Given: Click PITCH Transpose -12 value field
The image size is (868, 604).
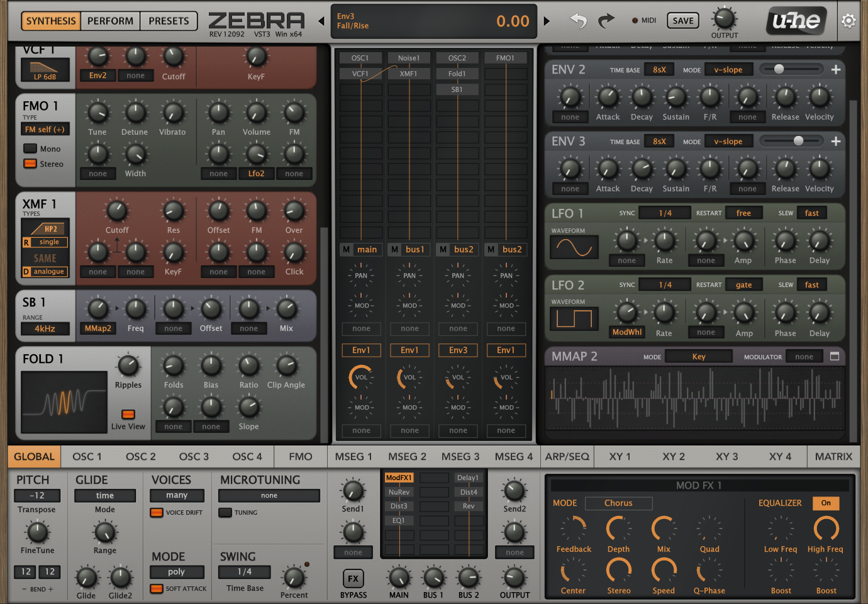Looking at the screenshot, I should coord(38,496).
